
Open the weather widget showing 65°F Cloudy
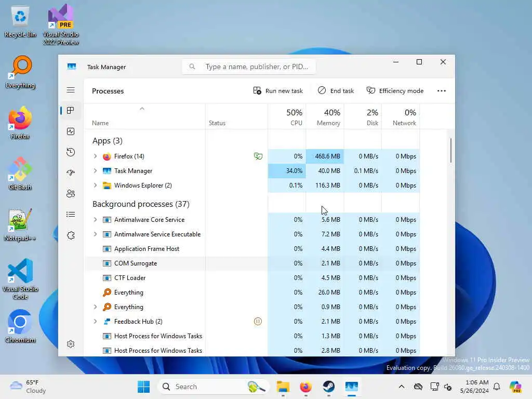pyautogui.click(x=28, y=387)
